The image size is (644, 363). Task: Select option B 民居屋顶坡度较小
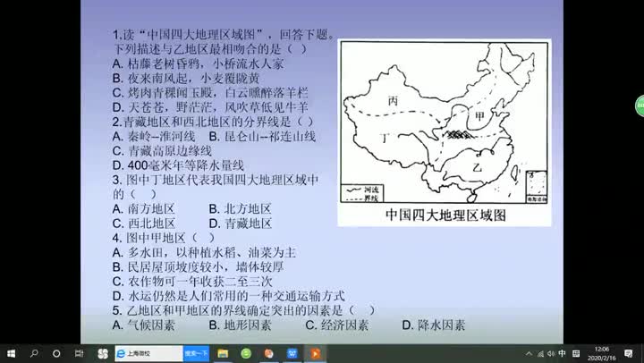(x=198, y=267)
